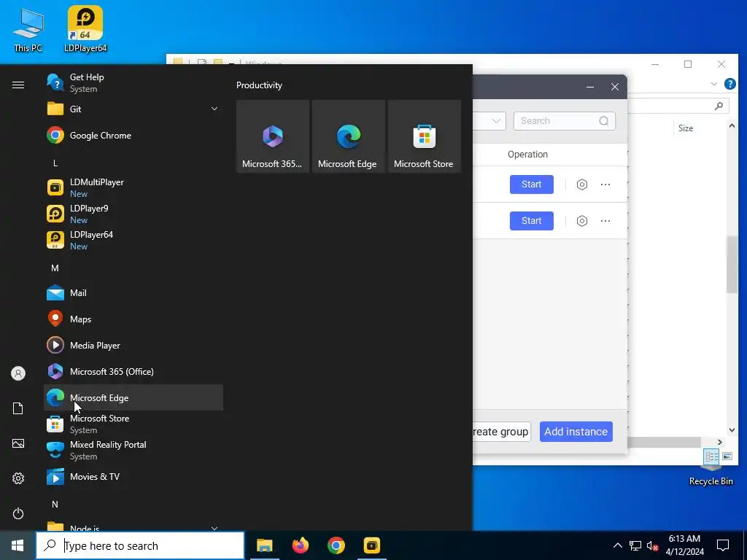
Task: Open Microsoft 365 (Office) in app list
Action: coord(133,371)
